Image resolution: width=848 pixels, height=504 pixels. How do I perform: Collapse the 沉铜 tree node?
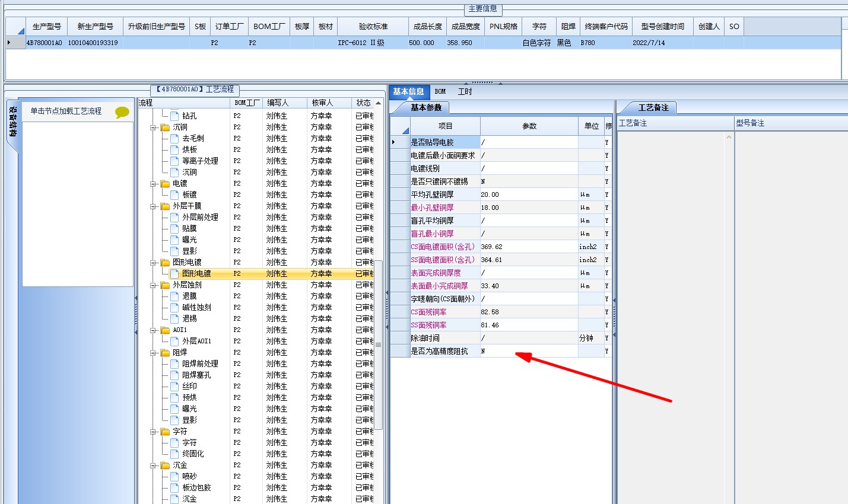(153, 127)
